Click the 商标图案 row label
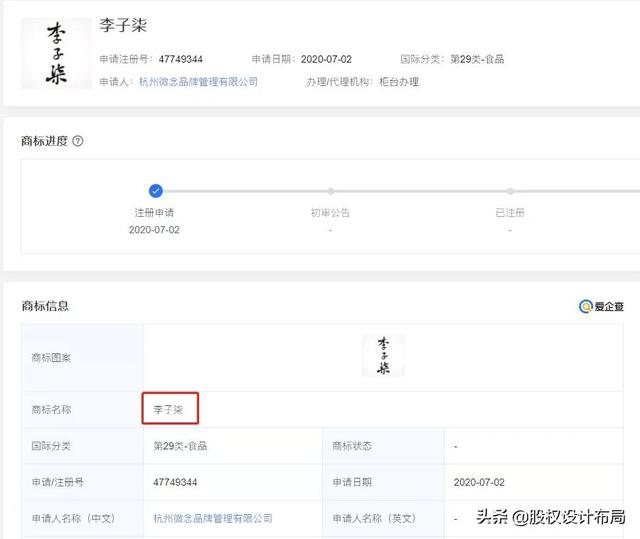 click(x=51, y=358)
